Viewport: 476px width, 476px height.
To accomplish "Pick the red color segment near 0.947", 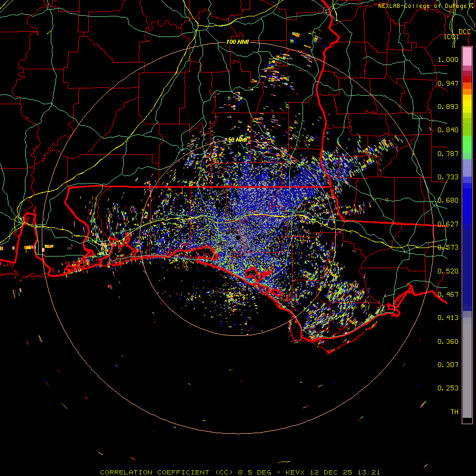I will point(467,79).
